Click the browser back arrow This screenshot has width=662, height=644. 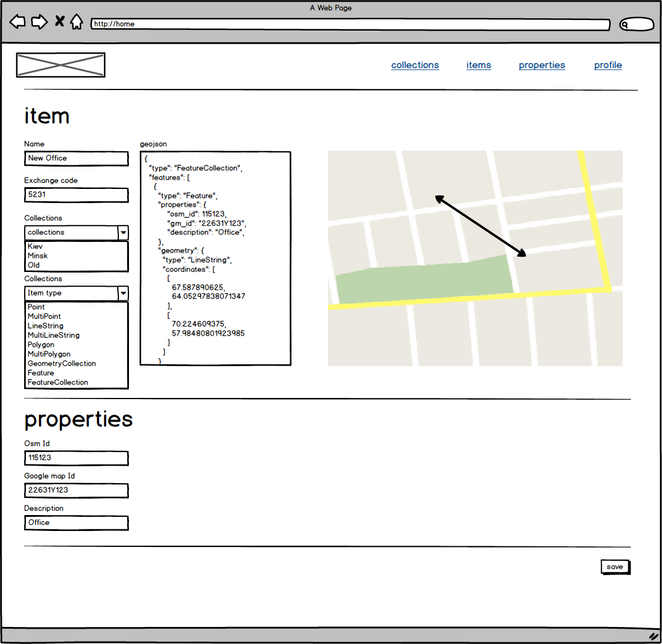coord(17,22)
